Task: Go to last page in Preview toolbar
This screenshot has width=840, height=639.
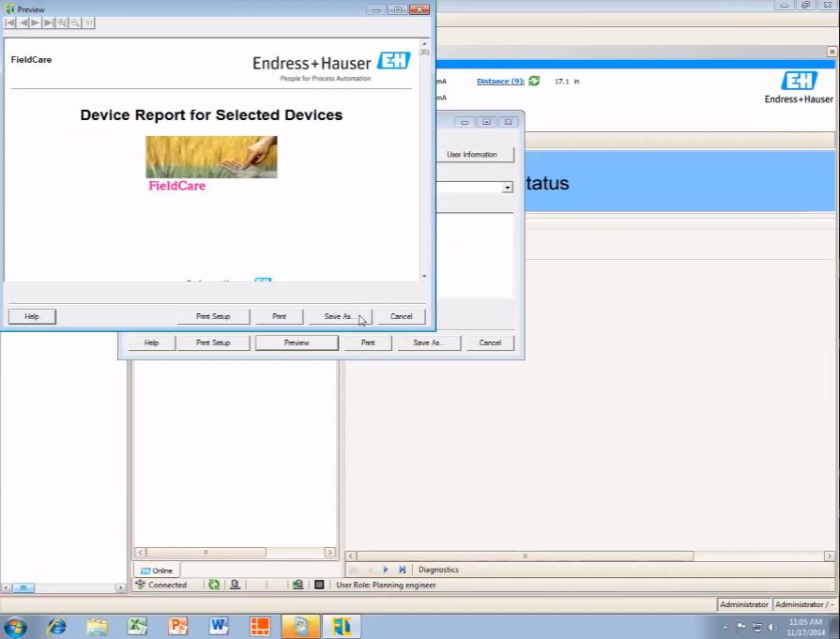Action: pos(49,23)
